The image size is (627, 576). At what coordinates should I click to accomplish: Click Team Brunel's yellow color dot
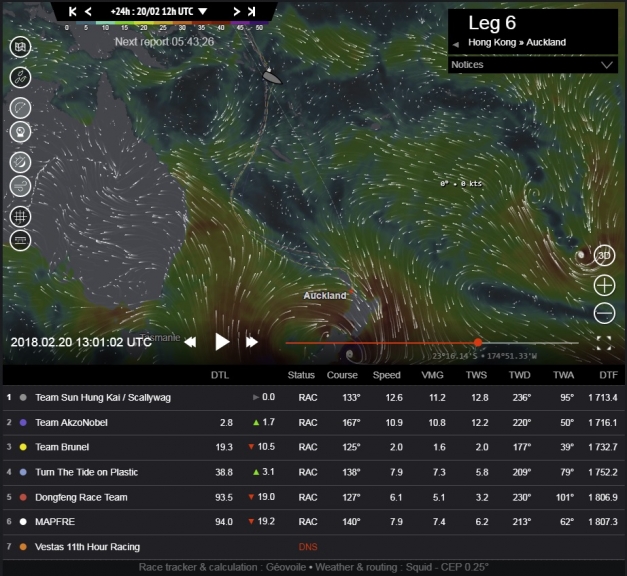[23, 447]
